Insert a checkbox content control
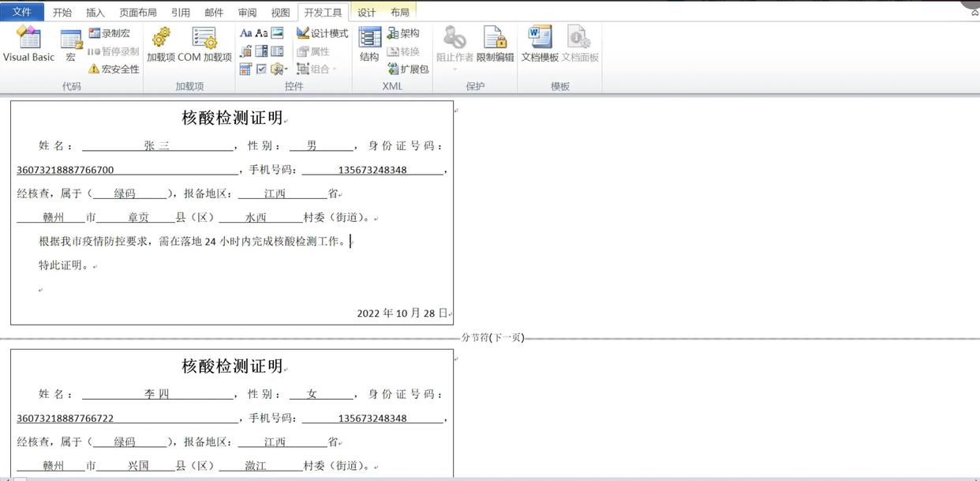This screenshot has height=481, width=980. point(261,70)
